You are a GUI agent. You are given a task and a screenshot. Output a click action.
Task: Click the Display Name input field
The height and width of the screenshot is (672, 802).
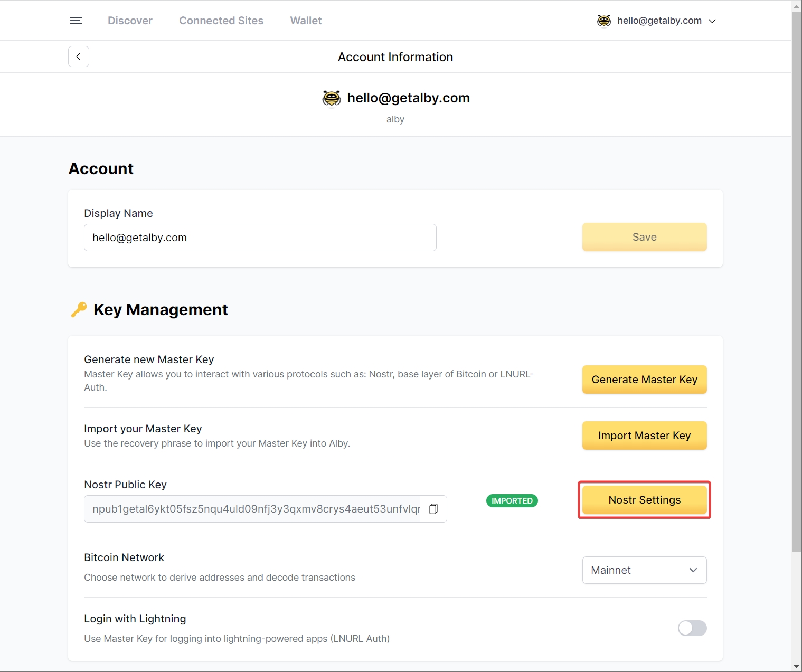[x=260, y=238]
